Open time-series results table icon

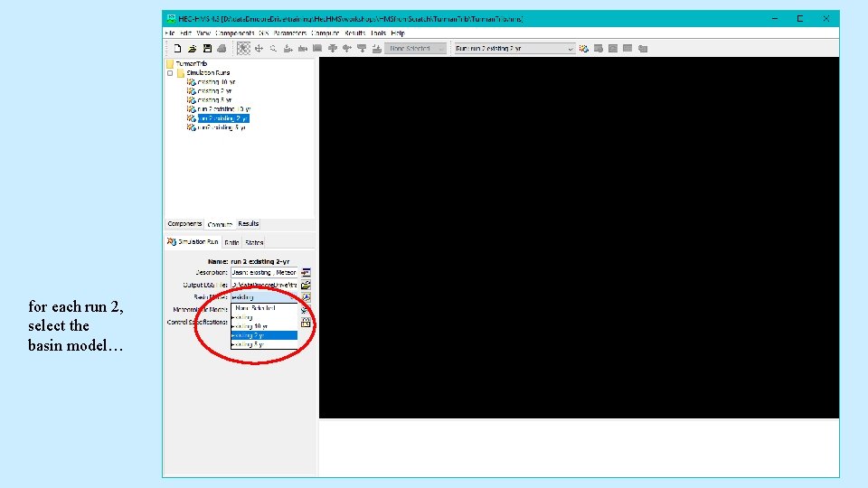[643, 49]
